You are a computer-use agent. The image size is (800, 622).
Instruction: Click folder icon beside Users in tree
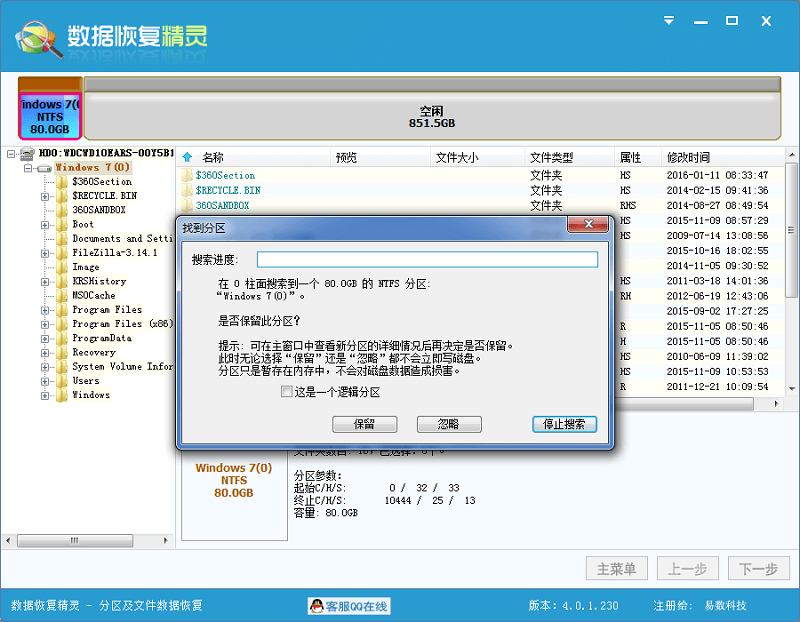[x=62, y=381]
